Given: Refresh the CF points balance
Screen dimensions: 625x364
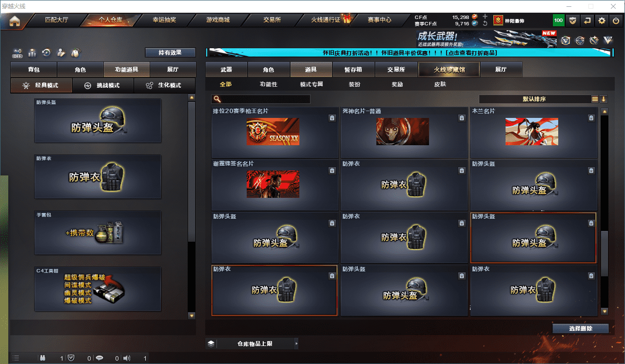Looking at the screenshot, I should pyautogui.click(x=485, y=23).
